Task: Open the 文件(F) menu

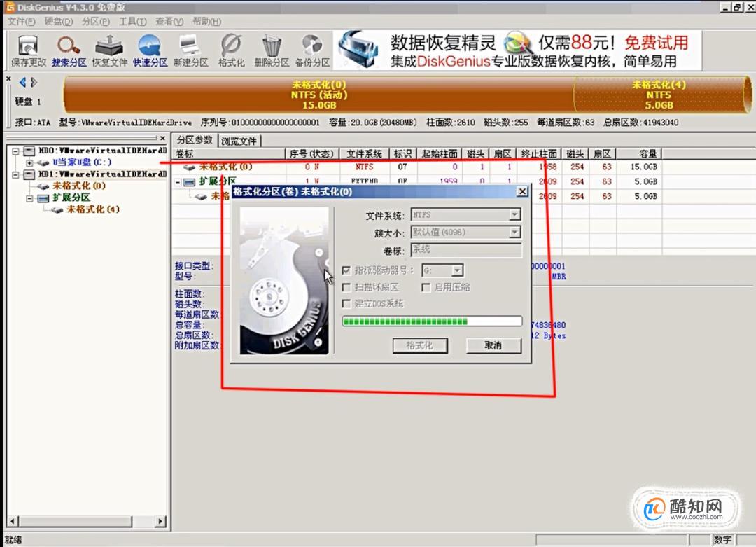Action: 21,21
